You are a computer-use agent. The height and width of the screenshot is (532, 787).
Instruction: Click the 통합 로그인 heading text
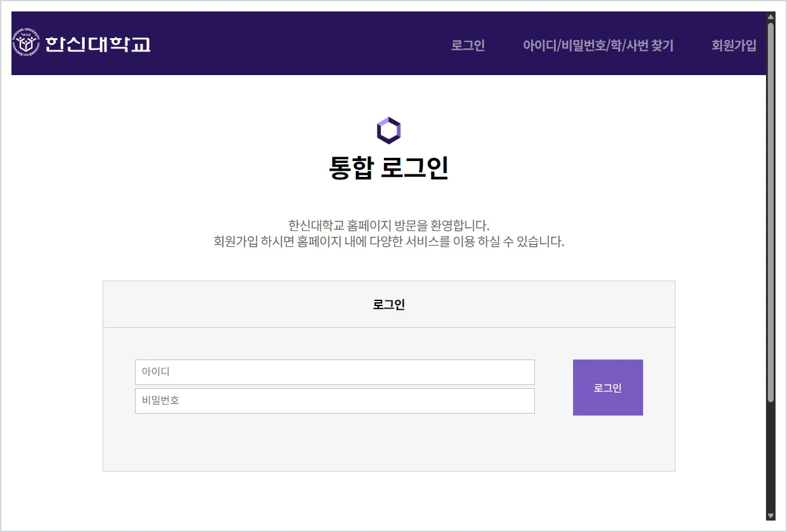pos(388,168)
